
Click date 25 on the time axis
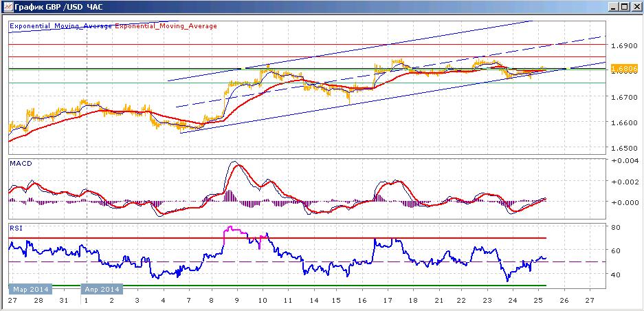click(538, 301)
